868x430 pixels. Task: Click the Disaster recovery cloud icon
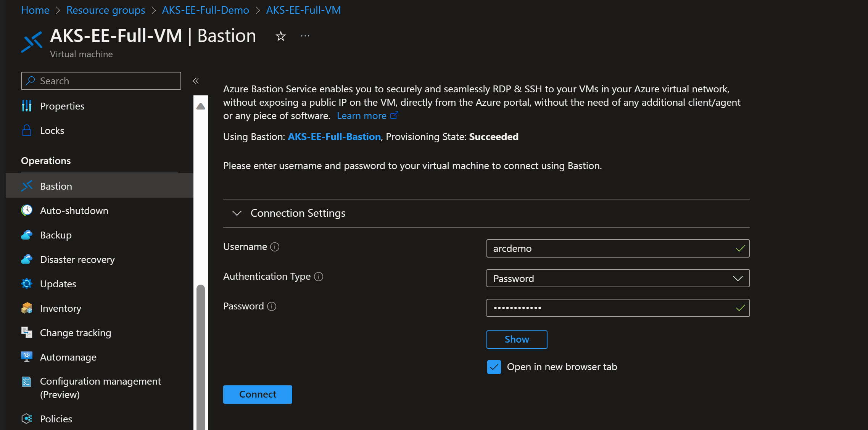coord(27,259)
